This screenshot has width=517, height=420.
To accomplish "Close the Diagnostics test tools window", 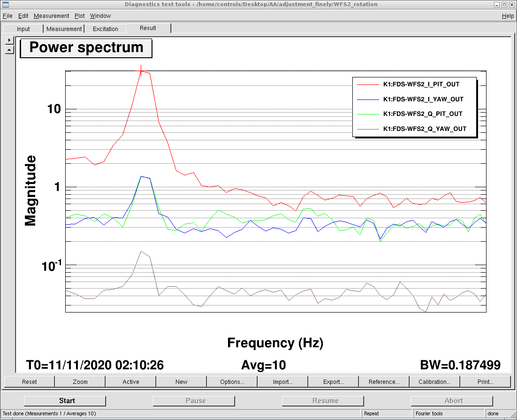I will click(511, 5).
